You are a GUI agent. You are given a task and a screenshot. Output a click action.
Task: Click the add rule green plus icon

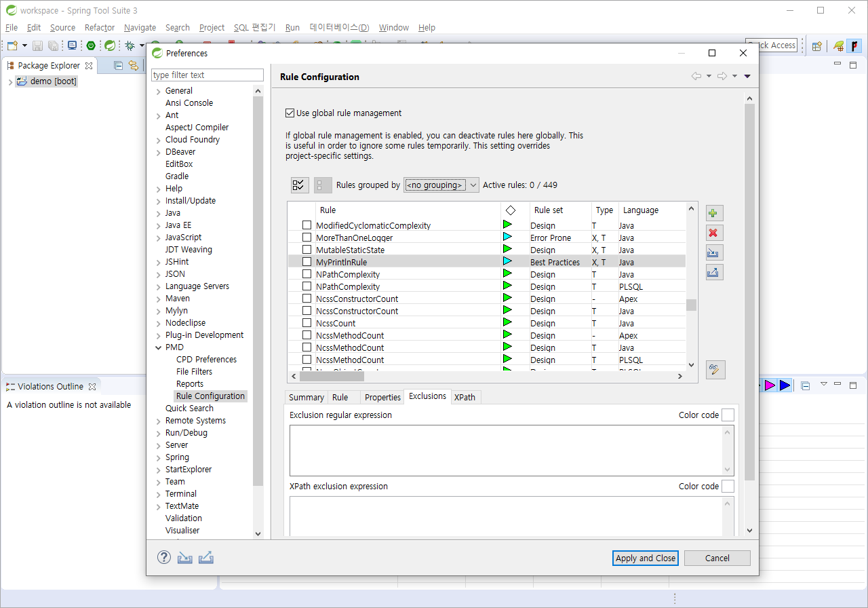tap(714, 213)
